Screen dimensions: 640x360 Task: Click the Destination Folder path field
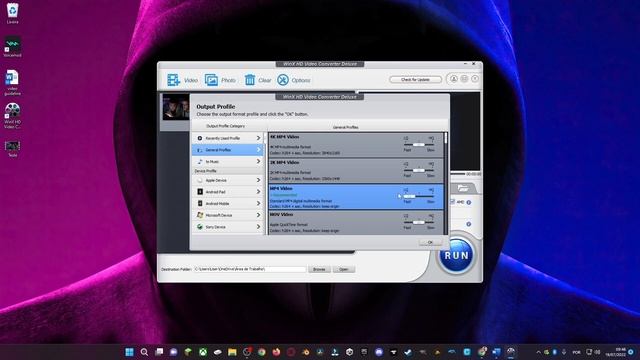(249, 269)
